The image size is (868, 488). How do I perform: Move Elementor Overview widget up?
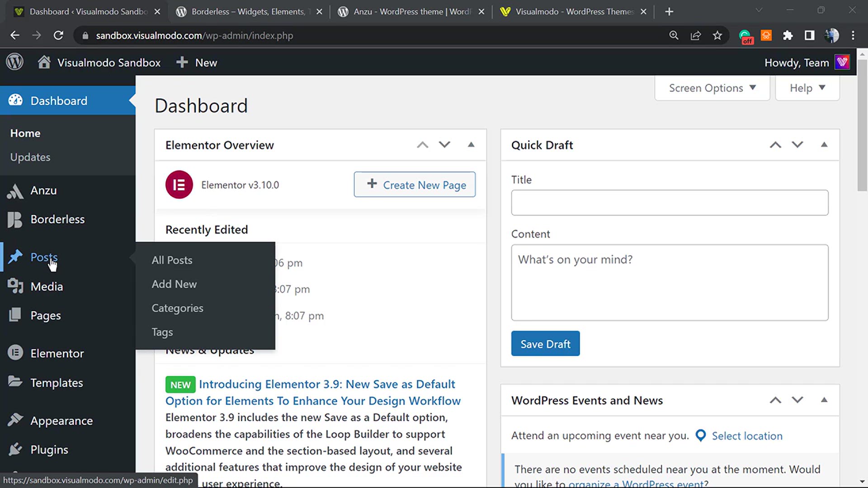point(422,145)
